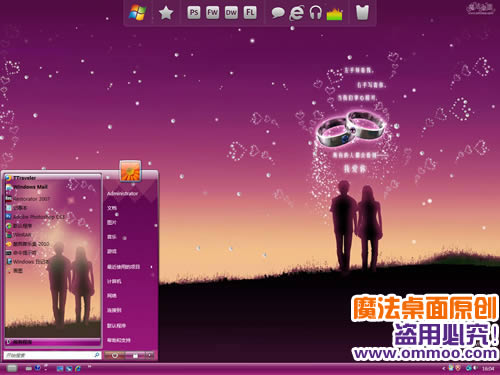Select Adobe Photoshop CS3 in start menu
This screenshot has width=500, height=375.
tap(53, 217)
